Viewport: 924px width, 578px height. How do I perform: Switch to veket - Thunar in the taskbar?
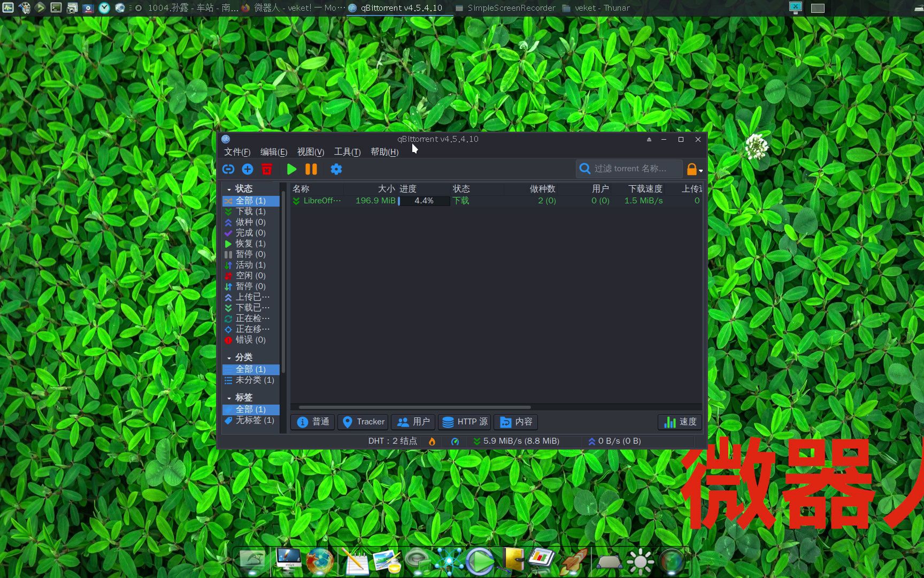[596, 8]
